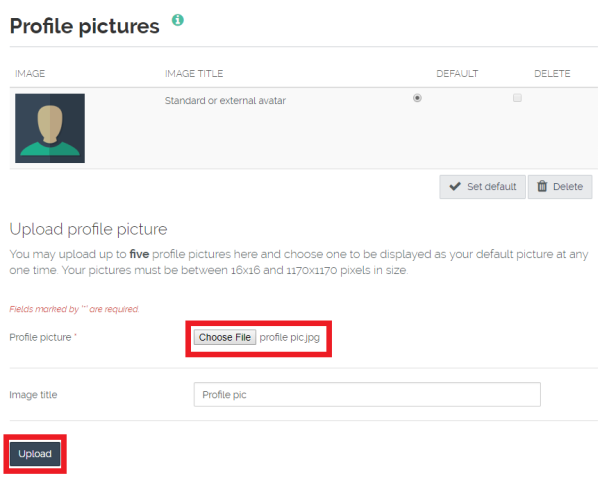Click the Upload profile picture heading
Screen dimensions: 600x478
tap(88, 229)
